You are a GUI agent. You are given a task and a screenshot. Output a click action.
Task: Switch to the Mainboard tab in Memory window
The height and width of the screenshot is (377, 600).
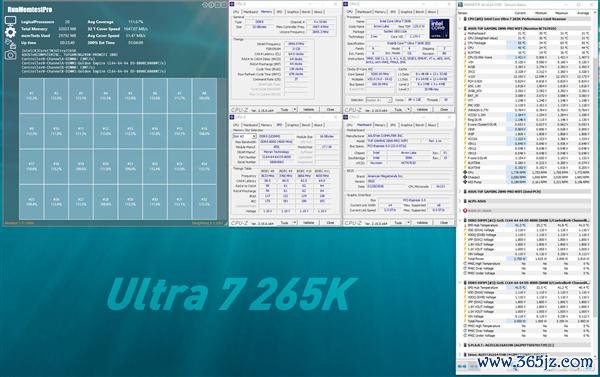coord(251,12)
